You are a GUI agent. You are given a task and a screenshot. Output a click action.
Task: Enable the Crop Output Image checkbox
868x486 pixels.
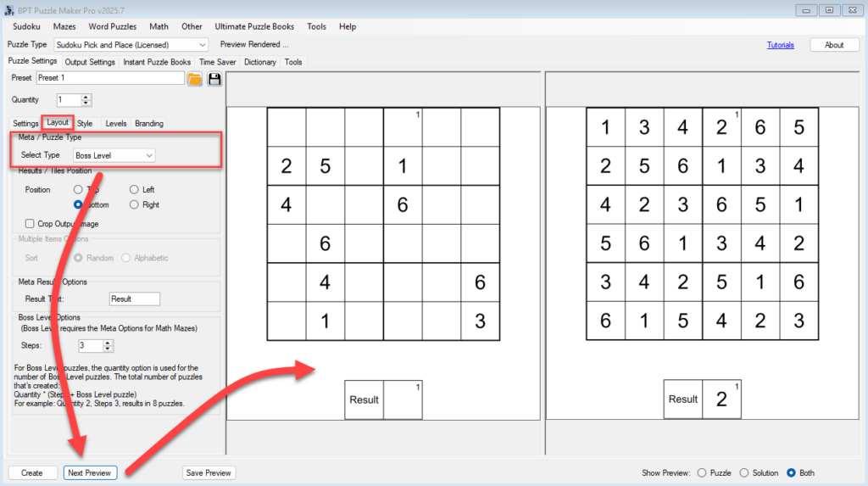(x=31, y=224)
